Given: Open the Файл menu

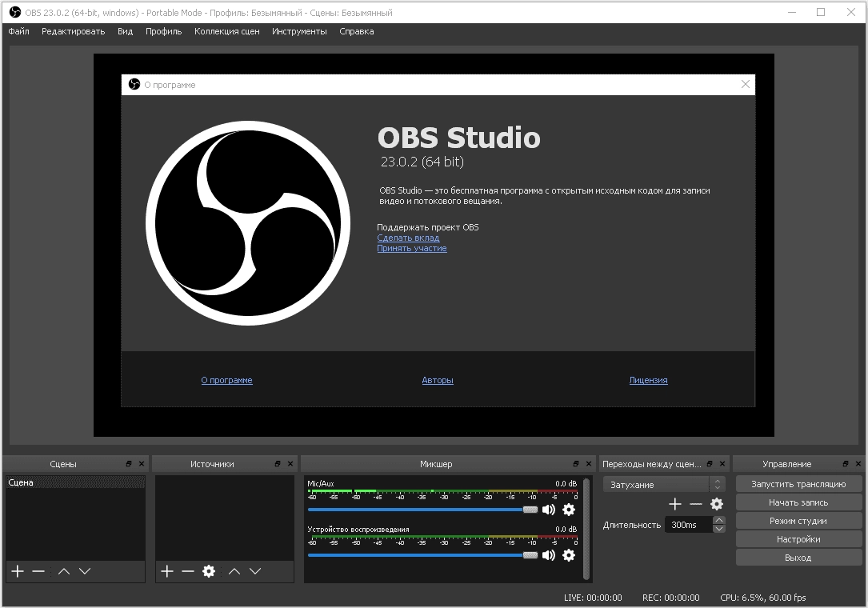Looking at the screenshot, I should click(x=19, y=31).
